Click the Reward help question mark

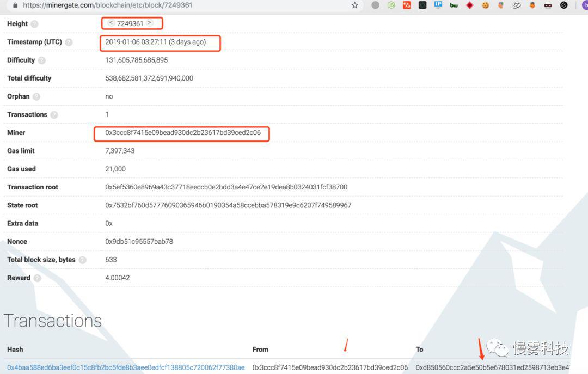click(x=37, y=278)
